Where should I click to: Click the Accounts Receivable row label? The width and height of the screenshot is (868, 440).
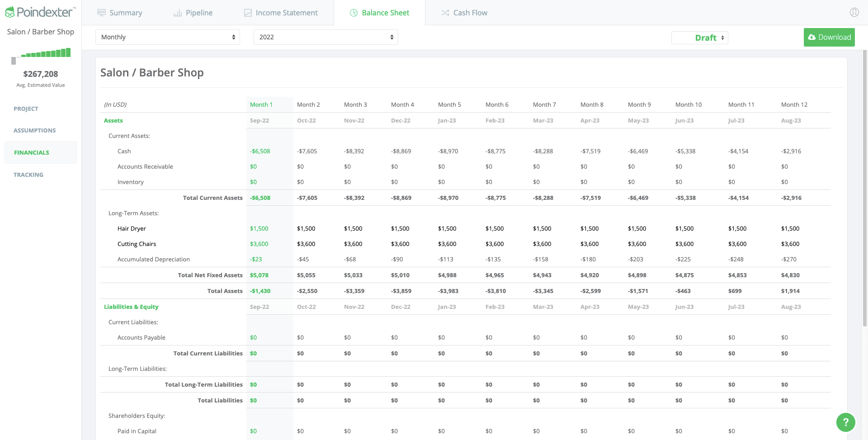tap(145, 166)
